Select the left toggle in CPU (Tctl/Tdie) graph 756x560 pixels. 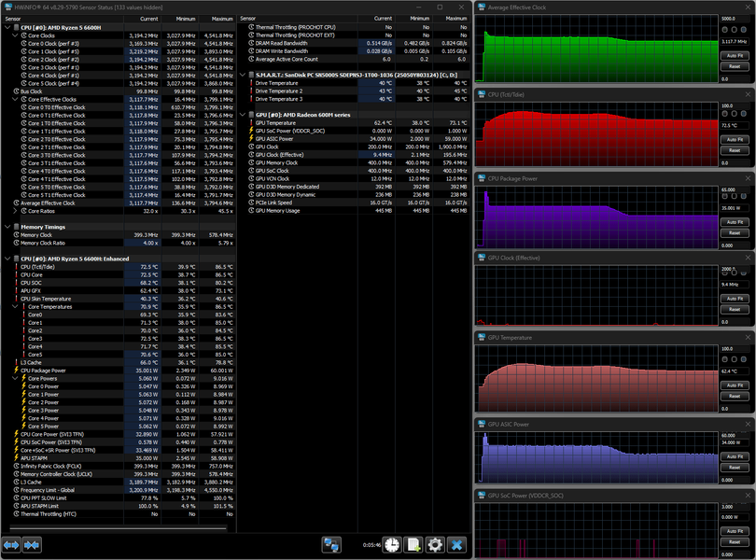click(x=725, y=114)
